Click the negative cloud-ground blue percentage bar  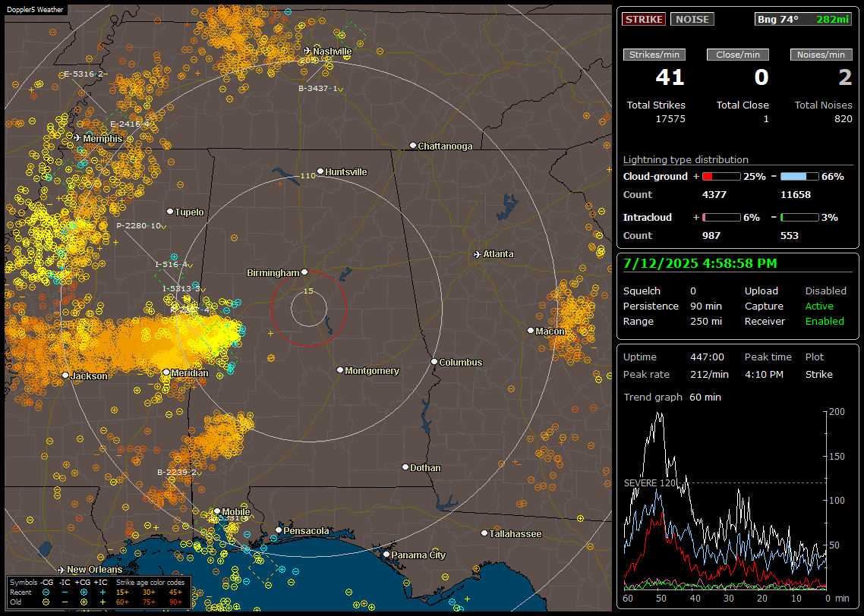(799, 177)
